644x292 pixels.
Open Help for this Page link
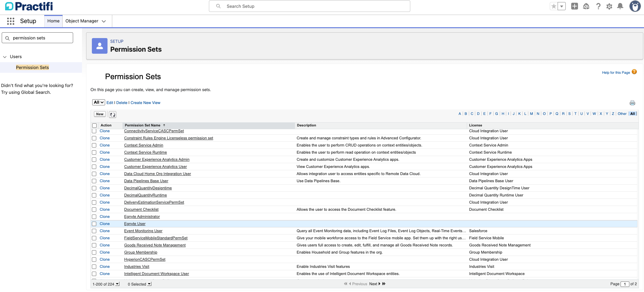tap(616, 72)
